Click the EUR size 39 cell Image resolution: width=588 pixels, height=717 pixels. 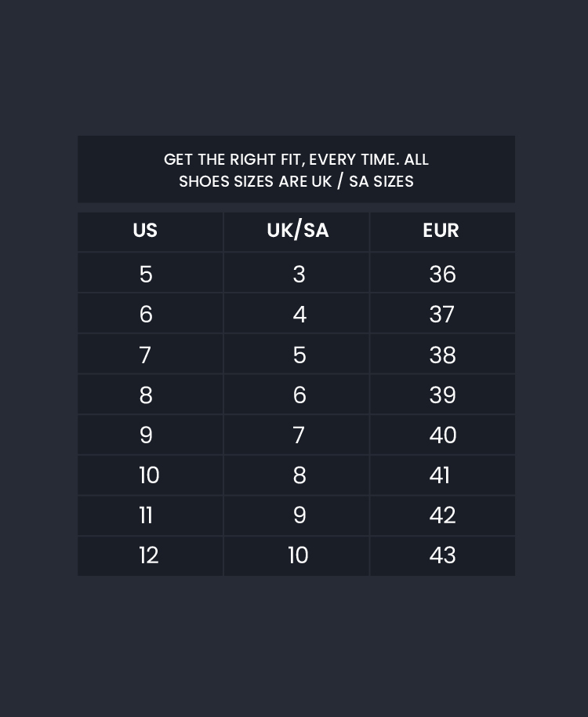[x=443, y=394]
